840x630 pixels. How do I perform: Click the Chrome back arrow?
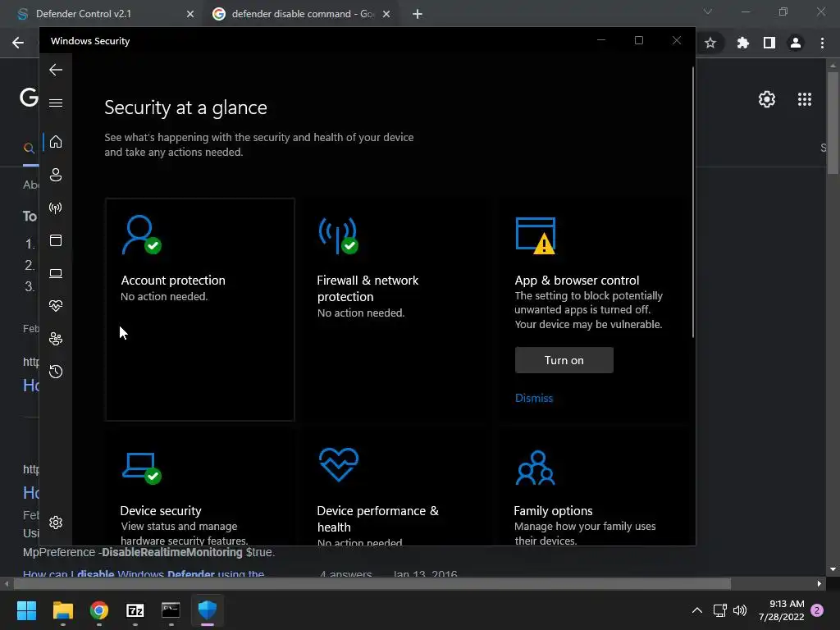click(x=18, y=43)
